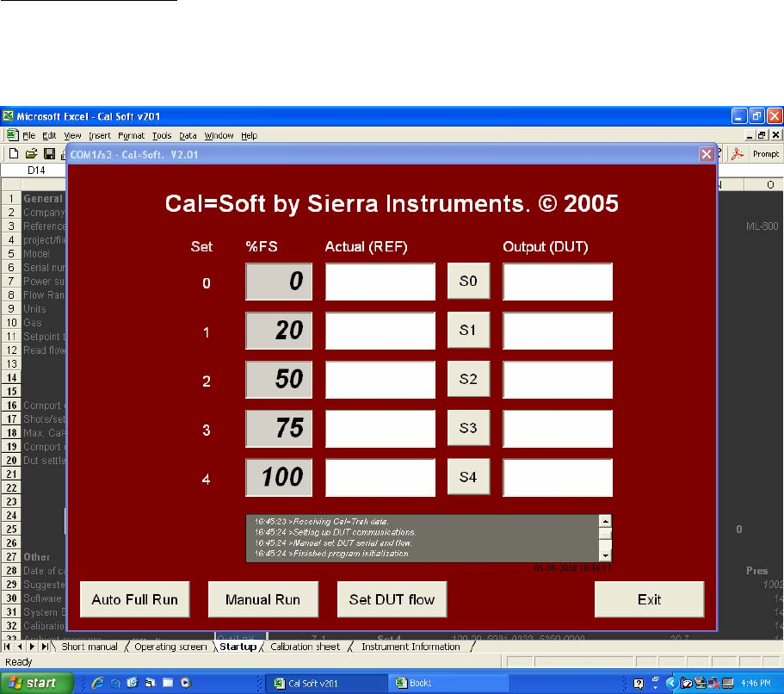Click Actual (REF) field for set 1
This screenshot has width=784, height=694.
click(x=380, y=331)
